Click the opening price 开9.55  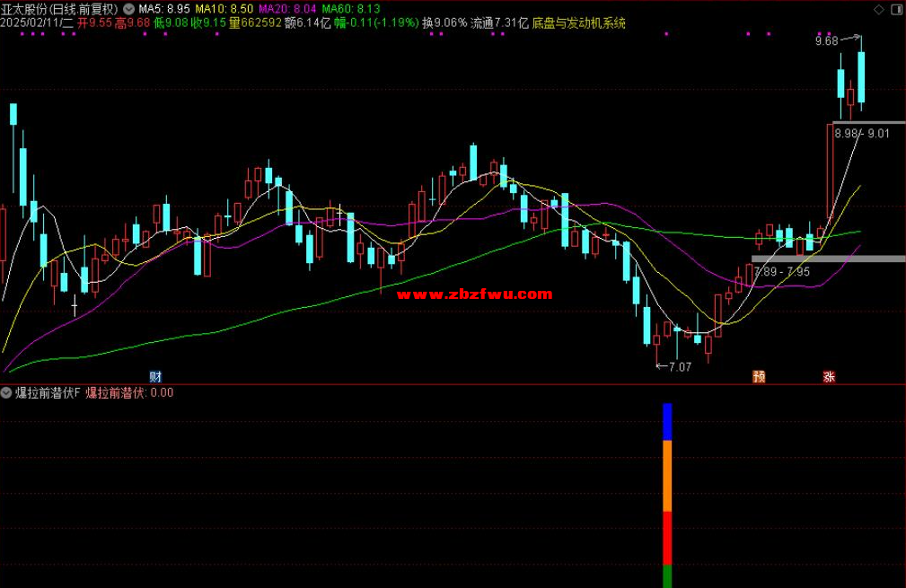point(94,23)
